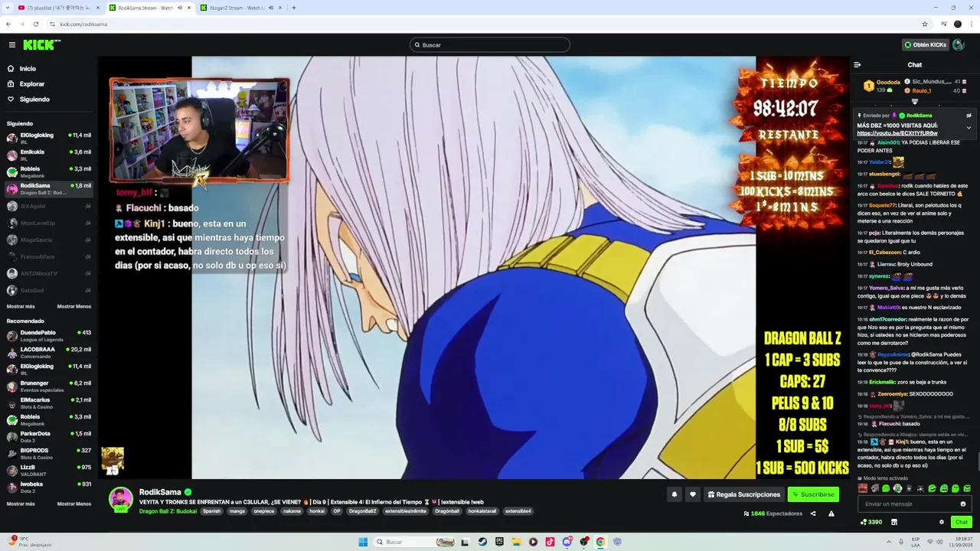The height and width of the screenshot is (551, 980).
Task: Hide the pinned chat message
Action: pos(969,116)
